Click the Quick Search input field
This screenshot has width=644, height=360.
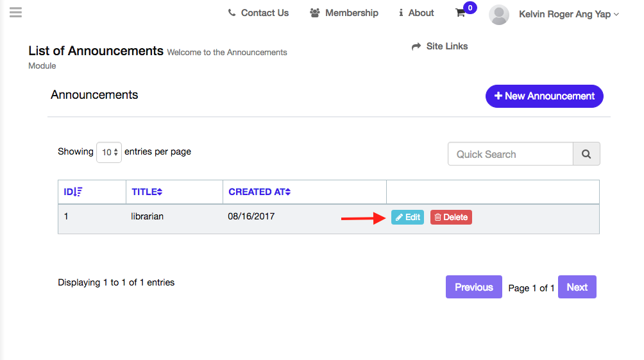(510, 154)
